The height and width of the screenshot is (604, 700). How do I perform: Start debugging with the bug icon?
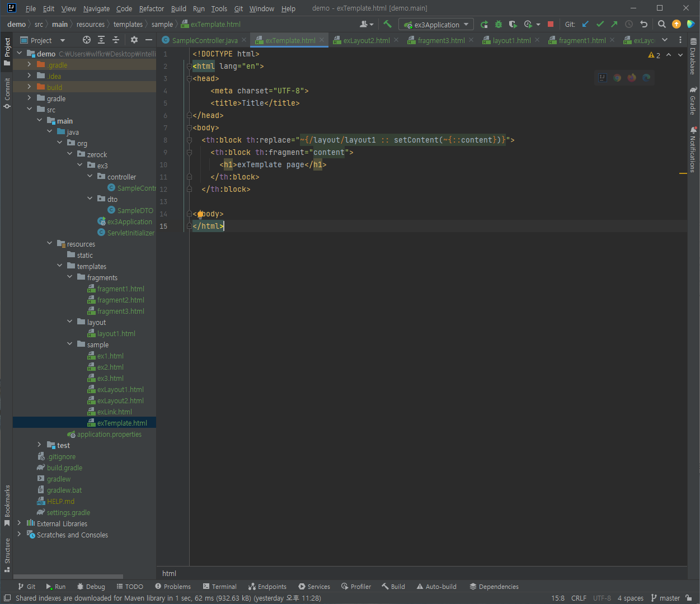tap(499, 24)
